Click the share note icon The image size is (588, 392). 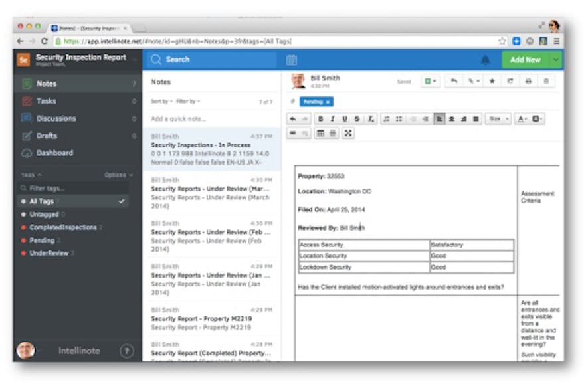coord(510,81)
